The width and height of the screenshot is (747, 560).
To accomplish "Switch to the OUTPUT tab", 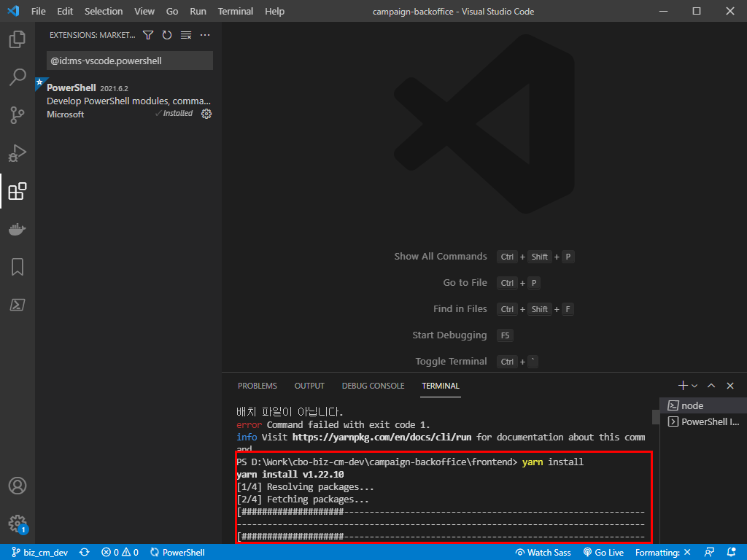I will (309, 386).
